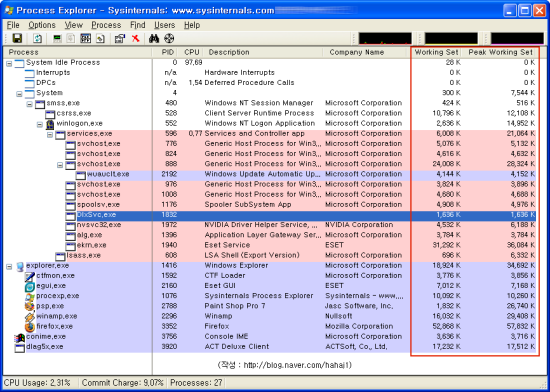The image size is (550, 392).
Task: Collapse the winlogon.exe branch
Action: (x=40, y=125)
